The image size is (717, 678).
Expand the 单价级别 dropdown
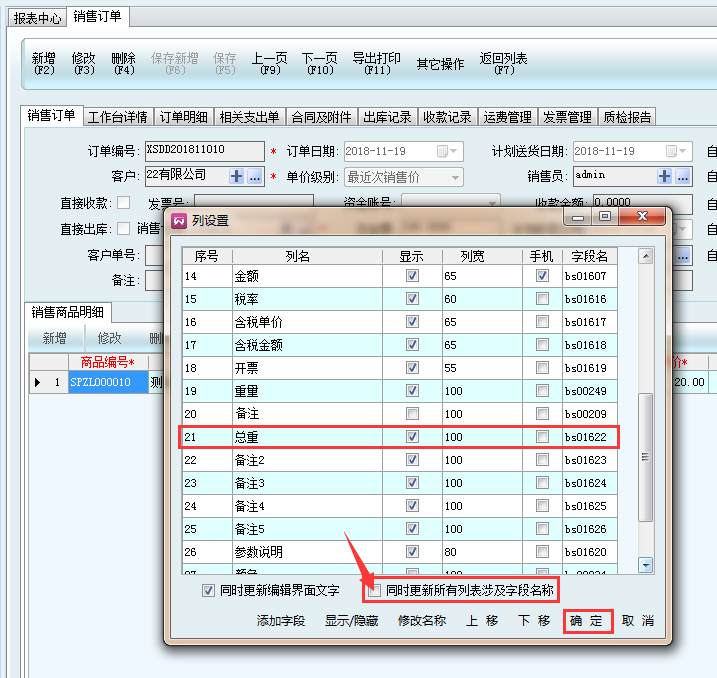click(455, 177)
